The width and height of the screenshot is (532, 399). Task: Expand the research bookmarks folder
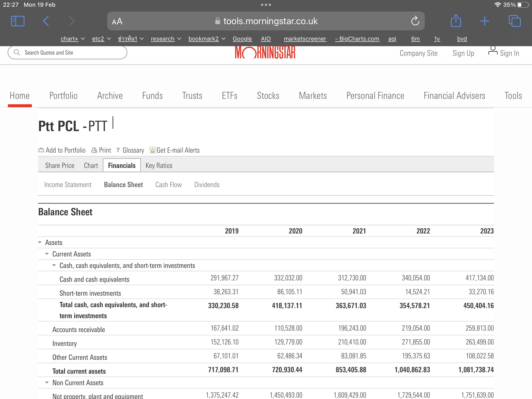click(166, 39)
